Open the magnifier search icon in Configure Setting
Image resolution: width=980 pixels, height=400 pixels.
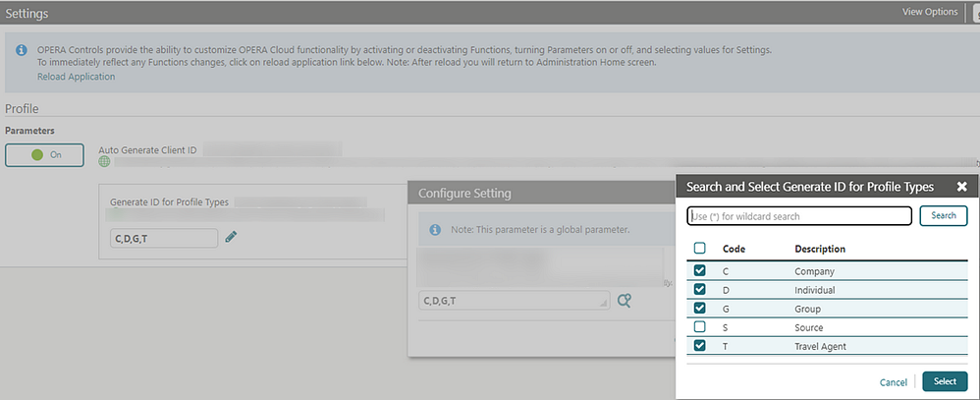(624, 301)
